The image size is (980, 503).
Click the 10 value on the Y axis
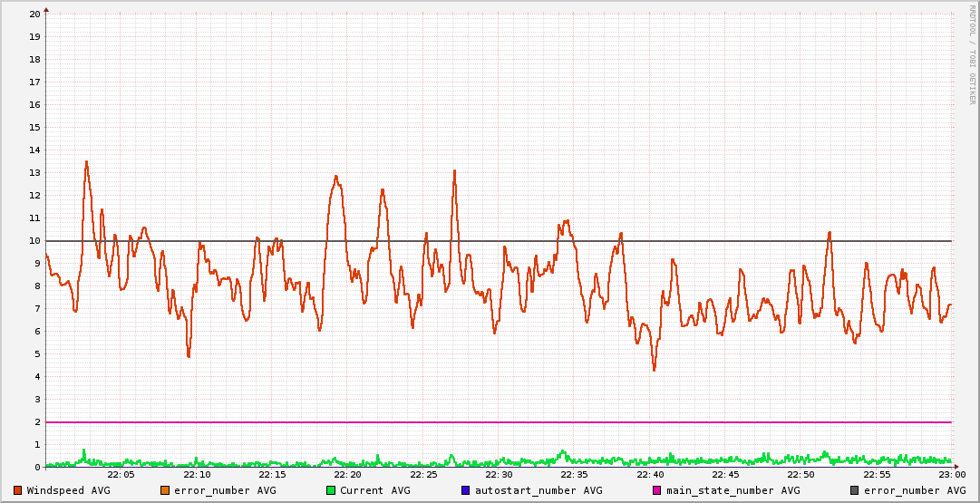coord(34,241)
